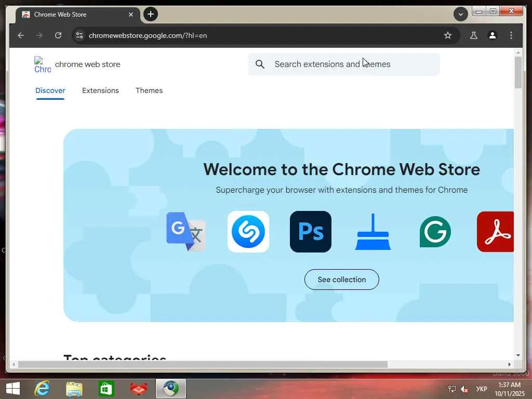
Task: Expand the tab search dropdown arrow
Action: tap(460, 14)
